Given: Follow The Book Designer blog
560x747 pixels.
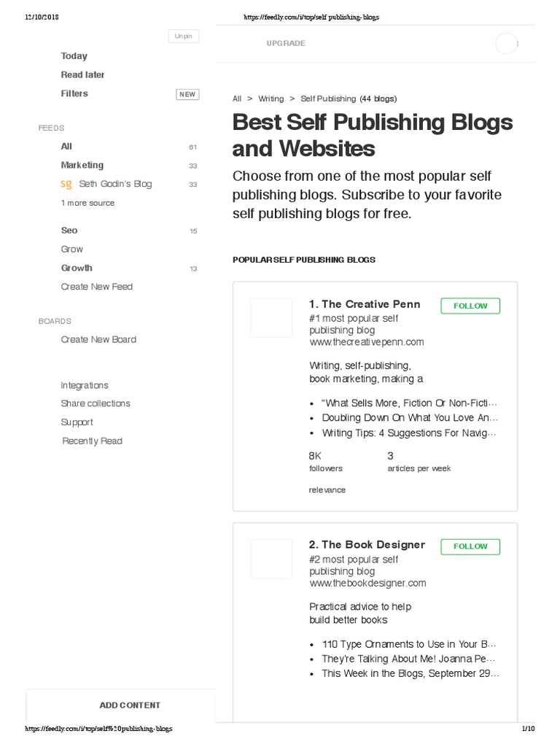Looking at the screenshot, I should [x=470, y=546].
